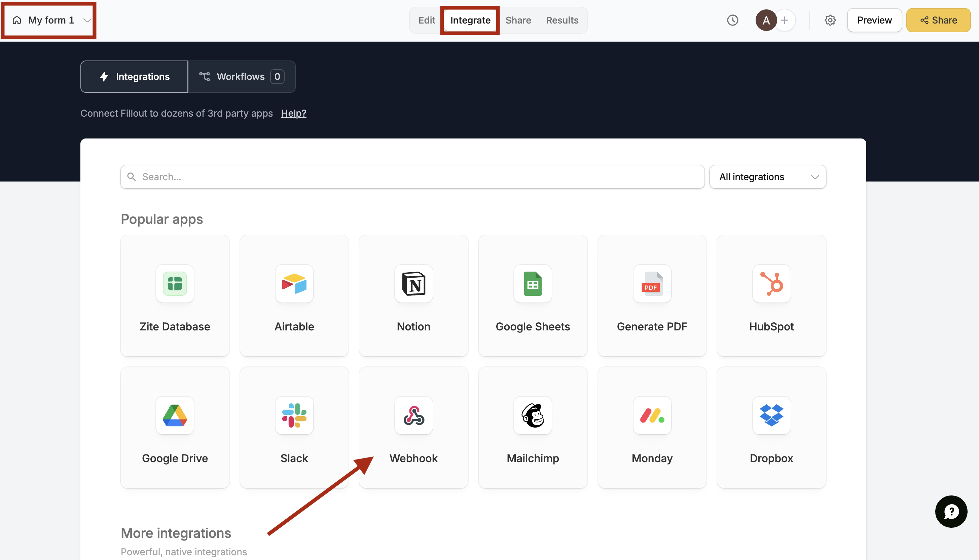Switch to the Edit tab
This screenshot has width=979, height=560.
426,20
